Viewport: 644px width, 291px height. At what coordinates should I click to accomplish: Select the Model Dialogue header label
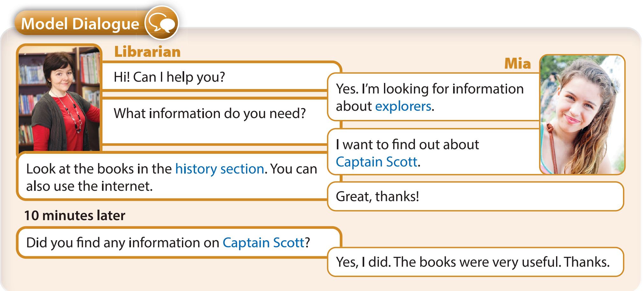pyautogui.click(x=80, y=24)
